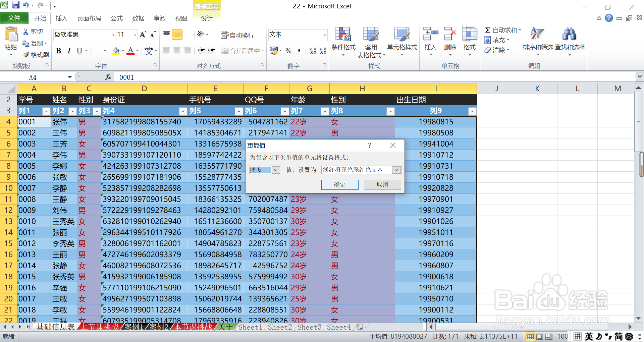Align text right
The height and width of the screenshot is (342, 644).
pos(187,51)
